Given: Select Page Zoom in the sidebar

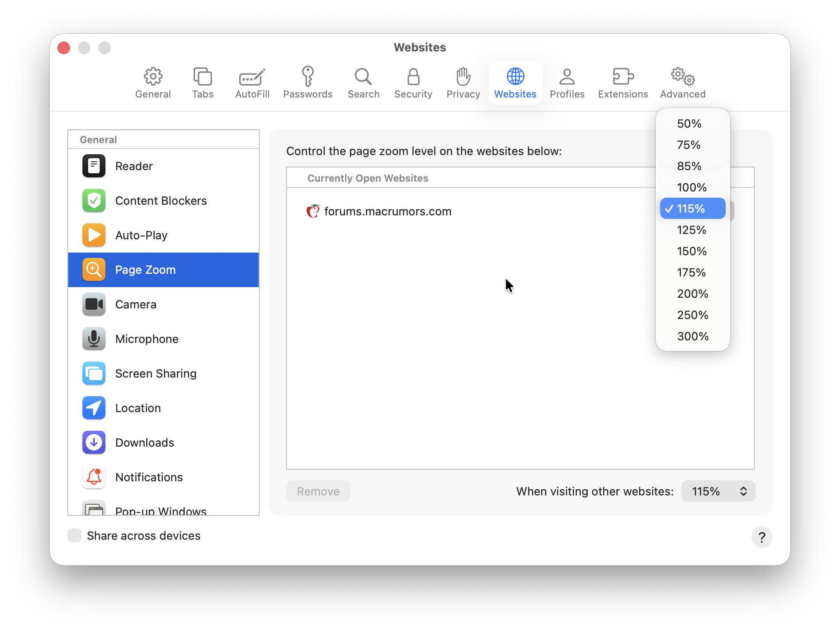Looking at the screenshot, I should pyautogui.click(x=163, y=269).
